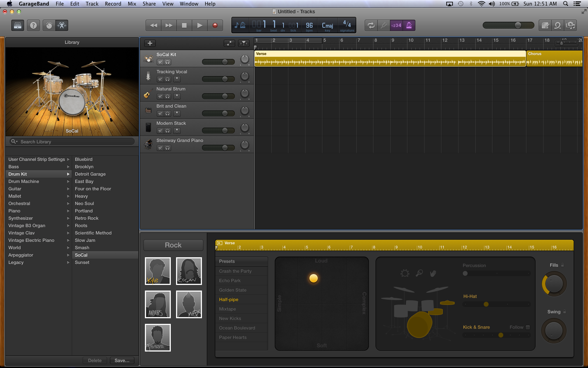Expand User Channel Strip Settings category

click(x=68, y=159)
